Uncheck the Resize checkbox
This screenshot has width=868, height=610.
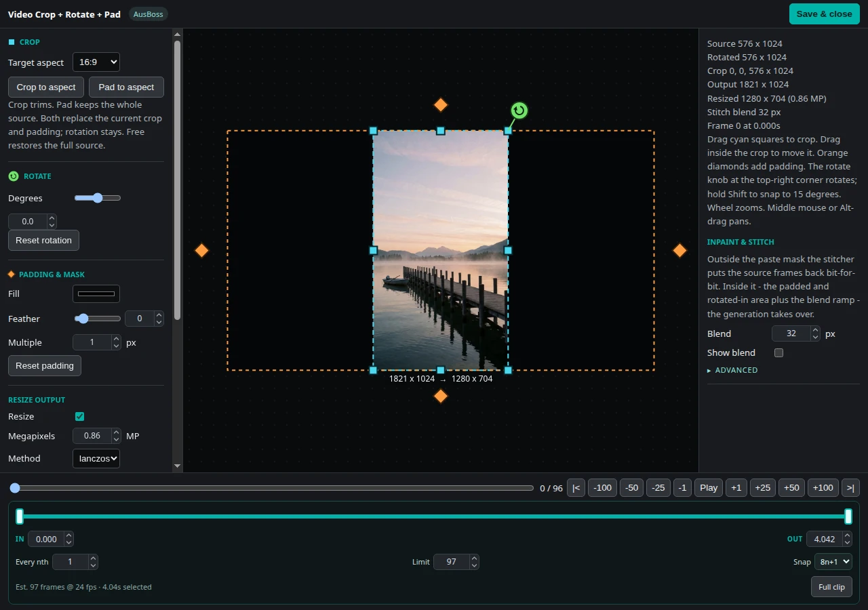[x=79, y=417]
